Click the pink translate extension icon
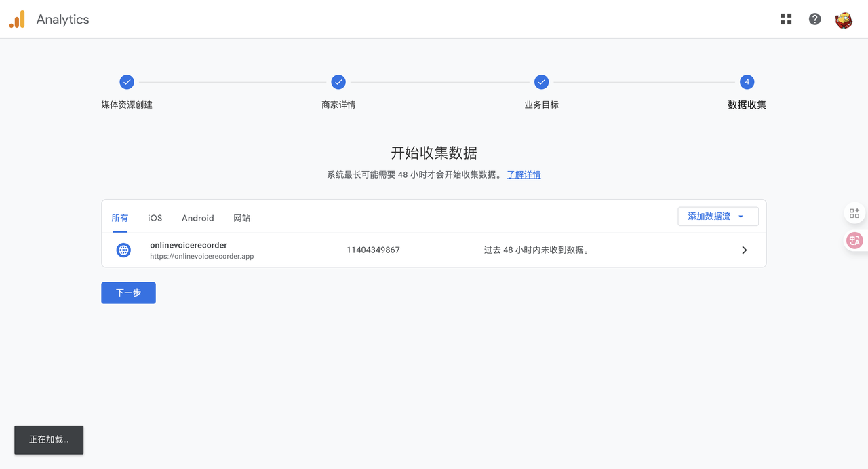The image size is (868, 469). tap(854, 240)
